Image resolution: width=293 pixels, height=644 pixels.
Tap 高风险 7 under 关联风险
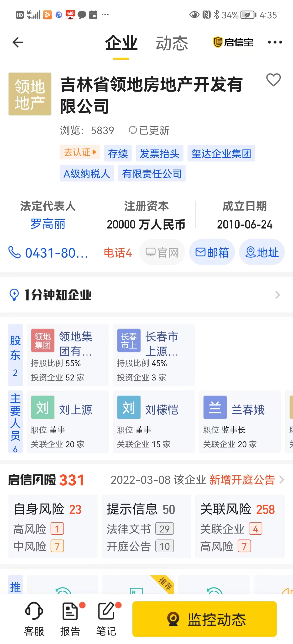225,546
